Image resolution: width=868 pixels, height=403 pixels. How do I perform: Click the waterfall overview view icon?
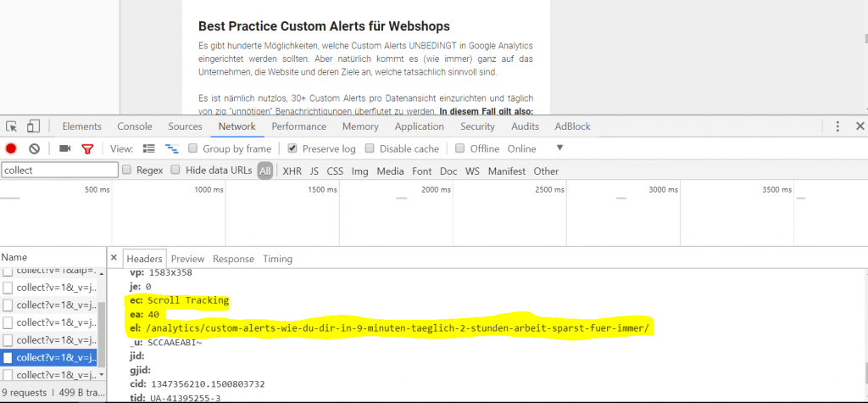click(170, 148)
